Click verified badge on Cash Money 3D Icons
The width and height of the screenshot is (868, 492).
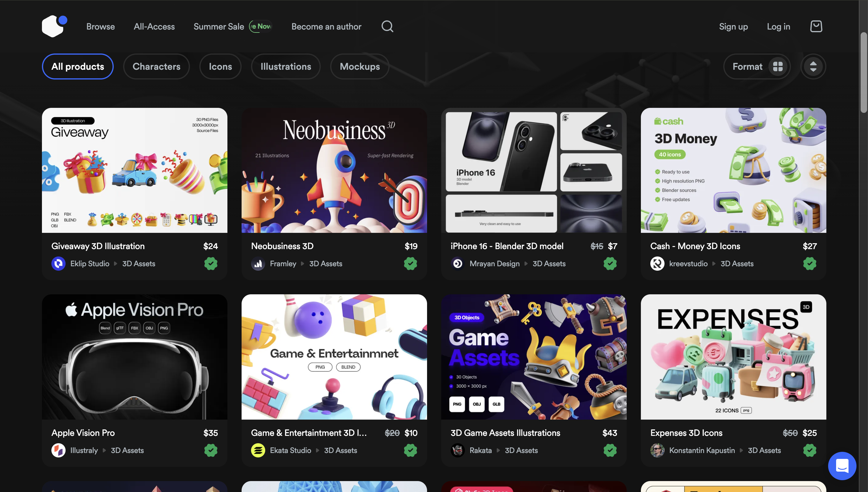[810, 264]
